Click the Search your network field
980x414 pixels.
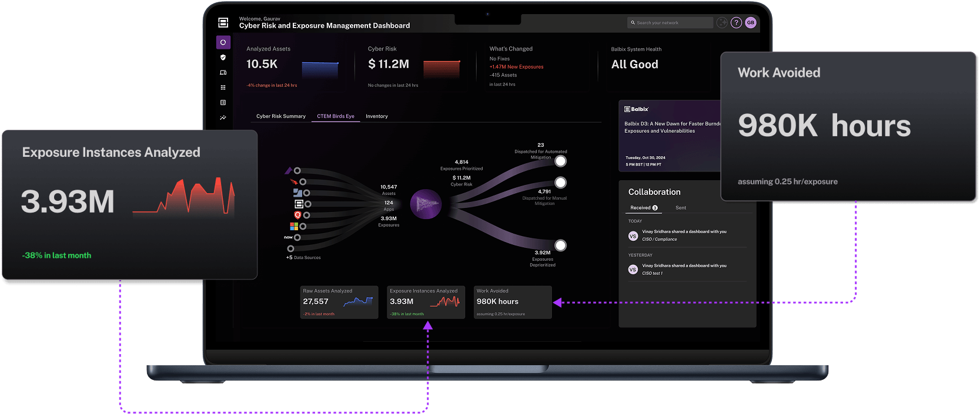click(670, 23)
